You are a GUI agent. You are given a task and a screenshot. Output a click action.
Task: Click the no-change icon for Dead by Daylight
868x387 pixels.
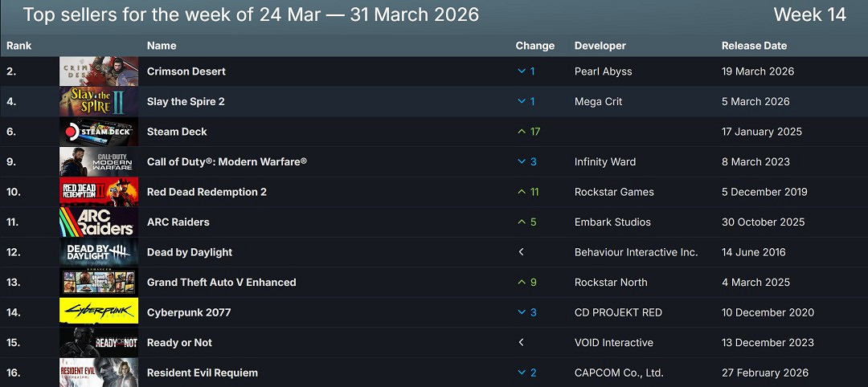521,252
